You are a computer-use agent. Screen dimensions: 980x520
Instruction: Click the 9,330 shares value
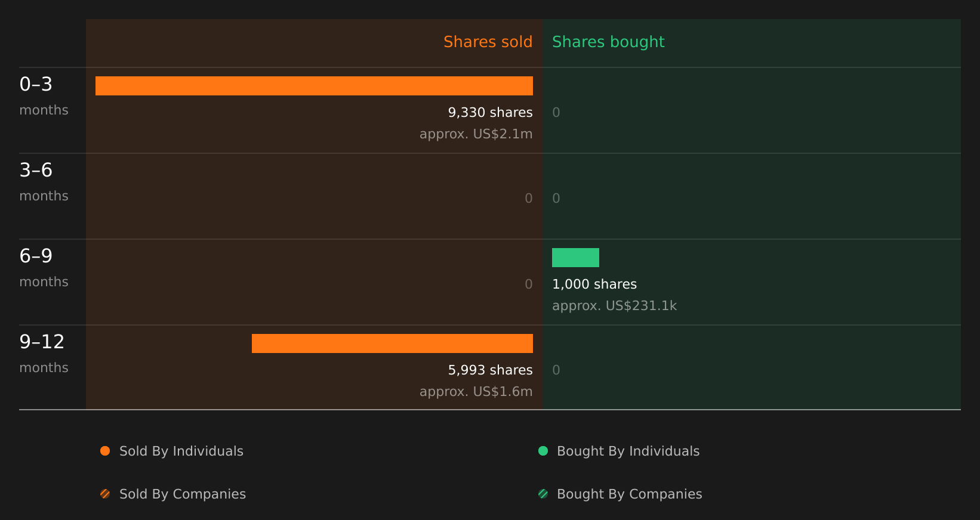[x=490, y=113]
